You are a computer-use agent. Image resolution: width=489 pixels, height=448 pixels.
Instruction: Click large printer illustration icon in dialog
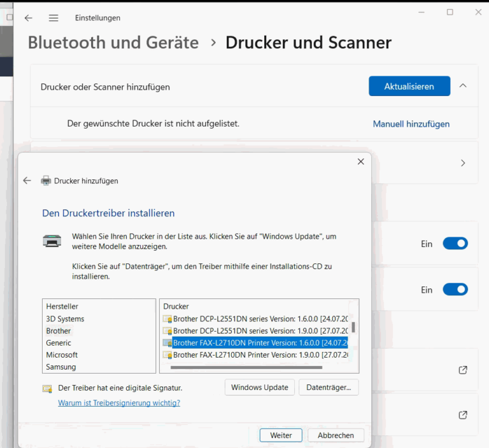52,241
